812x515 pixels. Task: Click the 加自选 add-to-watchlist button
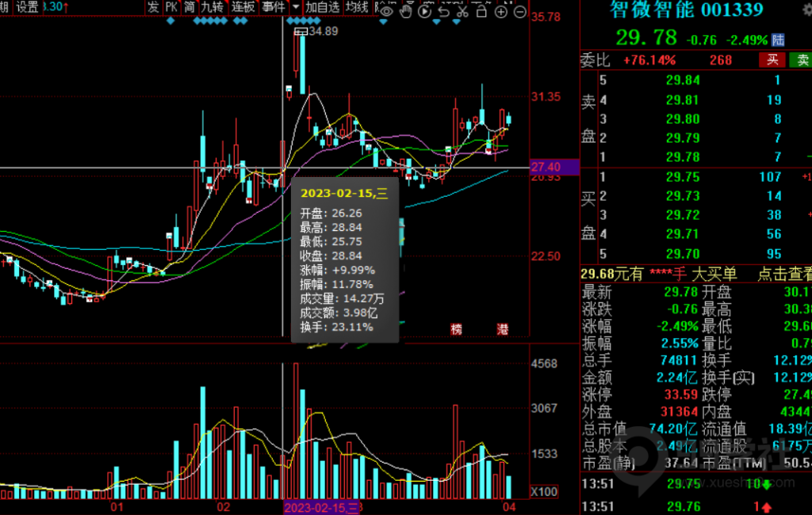click(323, 7)
